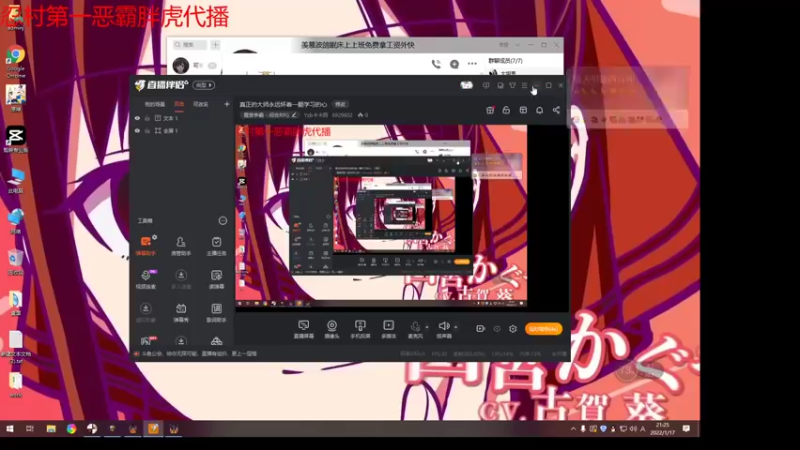The height and width of the screenshot is (450, 800).
Task: Open the CapCut desktop icon
Action: click(16, 139)
